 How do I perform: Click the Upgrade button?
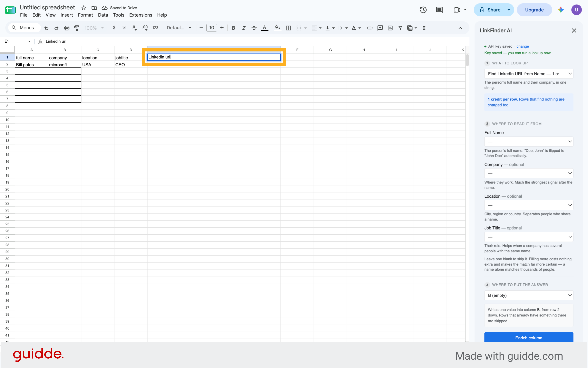pos(534,10)
